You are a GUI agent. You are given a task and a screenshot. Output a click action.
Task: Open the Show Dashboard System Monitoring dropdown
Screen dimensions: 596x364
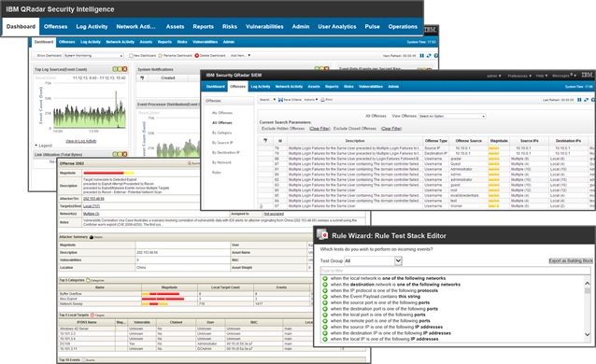pyautogui.click(x=93, y=55)
